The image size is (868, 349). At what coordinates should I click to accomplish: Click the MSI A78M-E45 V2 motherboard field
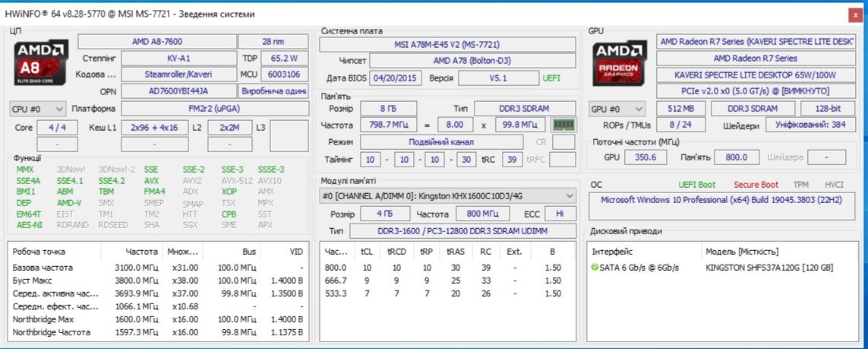pos(447,45)
